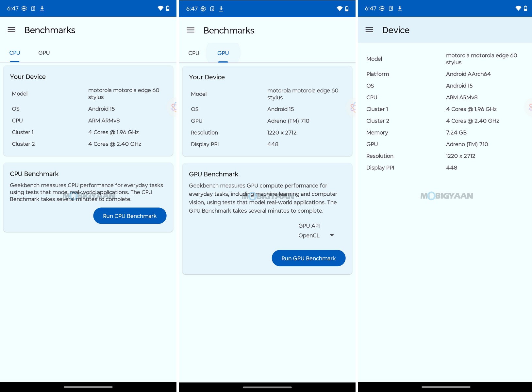The width and height of the screenshot is (532, 392).
Task: Select 'Your Device' heading on CPU screen
Action: tap(28, 77)
